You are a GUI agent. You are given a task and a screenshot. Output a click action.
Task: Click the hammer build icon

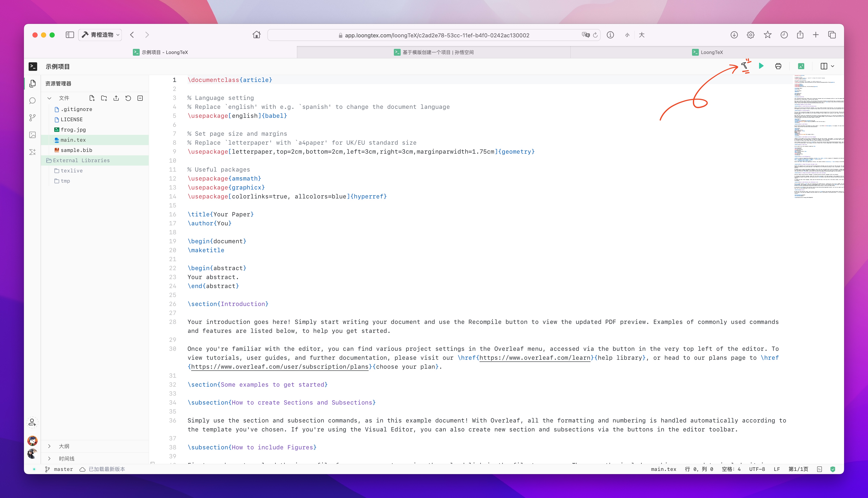[744, 66]
